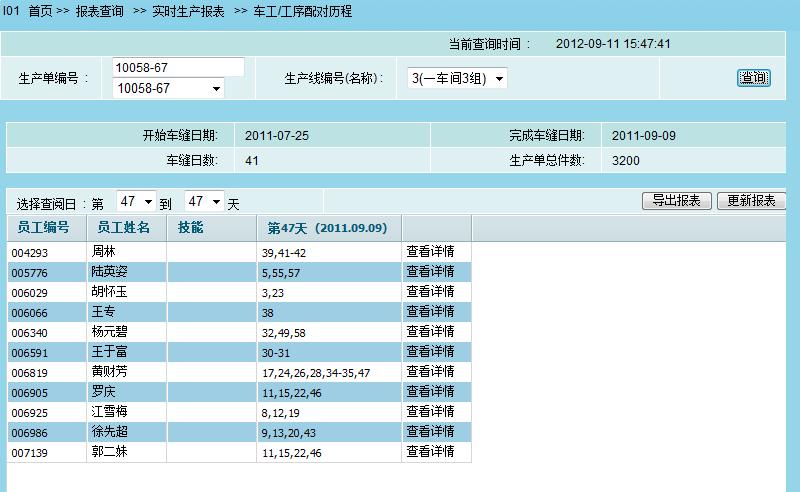
Task: Click the 导出报表 export button
Action: [676, 201]
